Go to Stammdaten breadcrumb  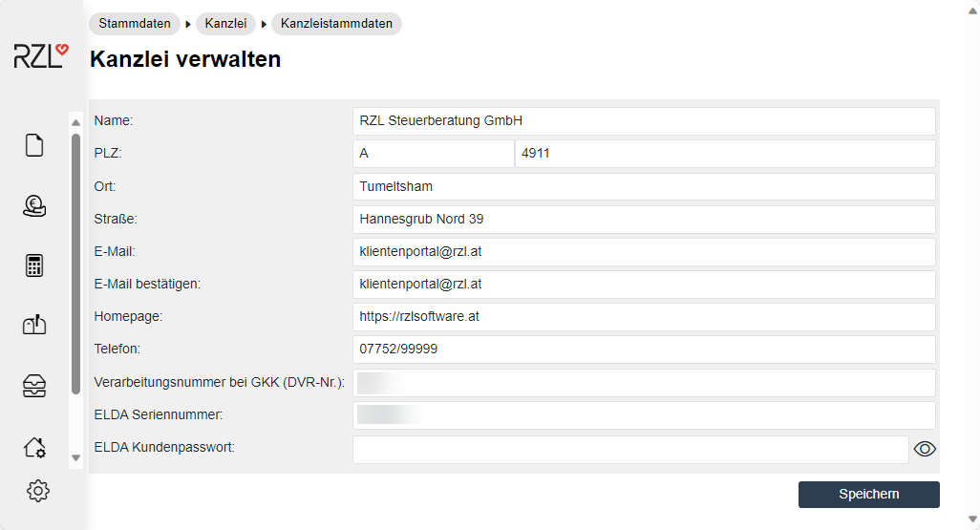(x=135, y=24)
